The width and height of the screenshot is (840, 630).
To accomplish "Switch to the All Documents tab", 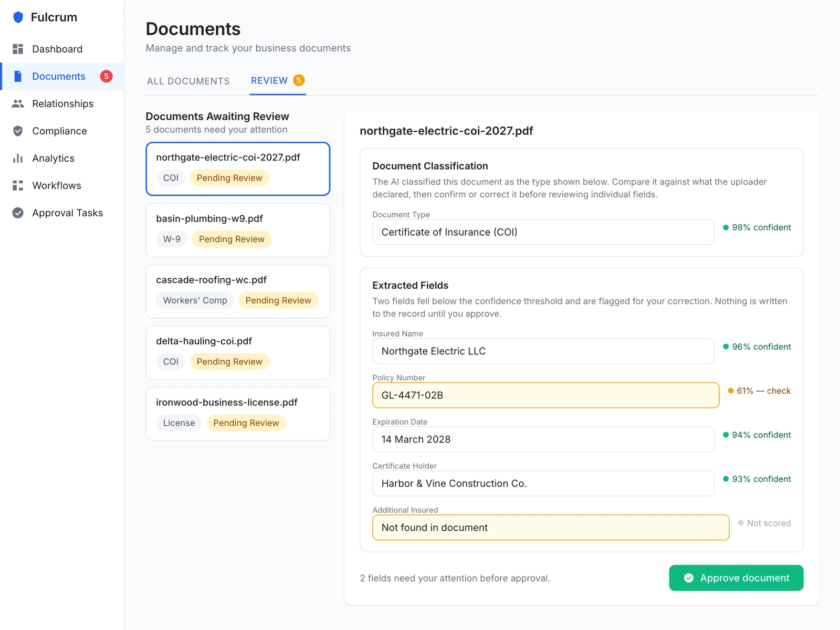I will 188,81.
